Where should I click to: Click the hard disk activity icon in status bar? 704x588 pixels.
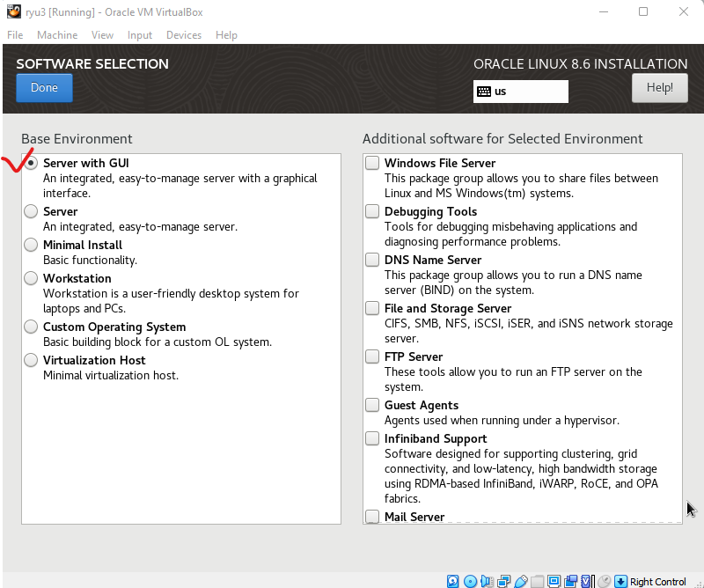(x=452, y=581)
